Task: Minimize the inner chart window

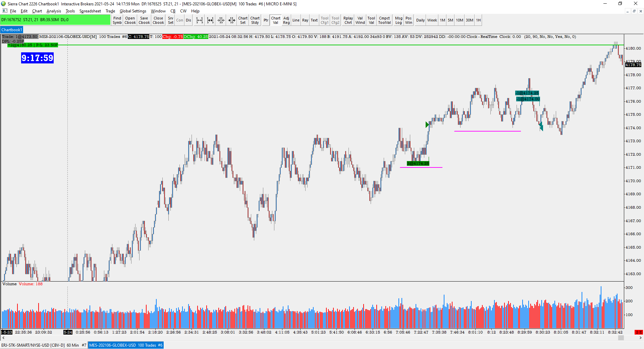Action: click(x=627, y=11)
